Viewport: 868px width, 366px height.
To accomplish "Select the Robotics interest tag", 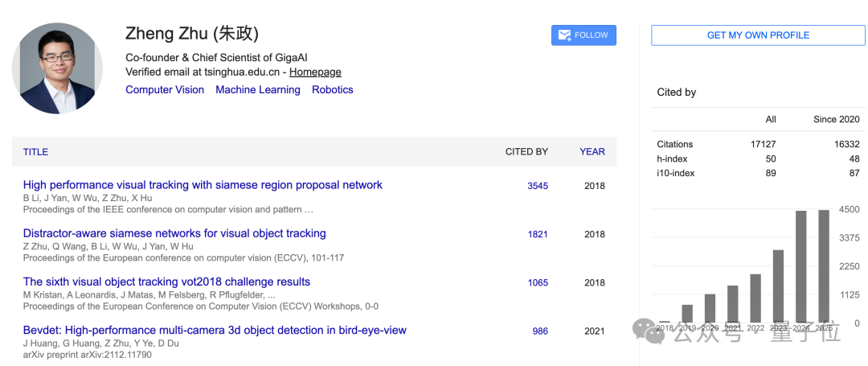I will pos(332,90).
